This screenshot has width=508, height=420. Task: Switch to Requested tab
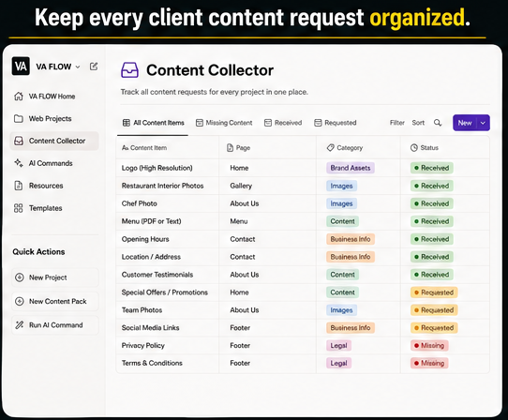pyautogui.click(x=336, y=123)
